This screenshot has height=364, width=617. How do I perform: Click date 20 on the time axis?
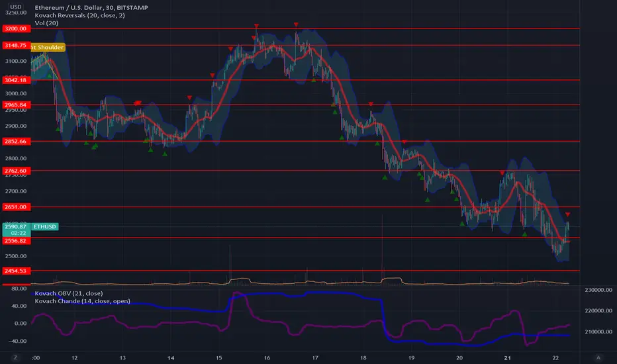click(x=459, y=357)
